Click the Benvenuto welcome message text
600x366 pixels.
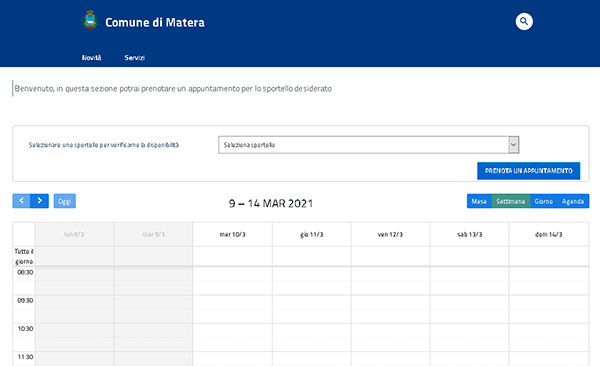click(x=173, y=88)
